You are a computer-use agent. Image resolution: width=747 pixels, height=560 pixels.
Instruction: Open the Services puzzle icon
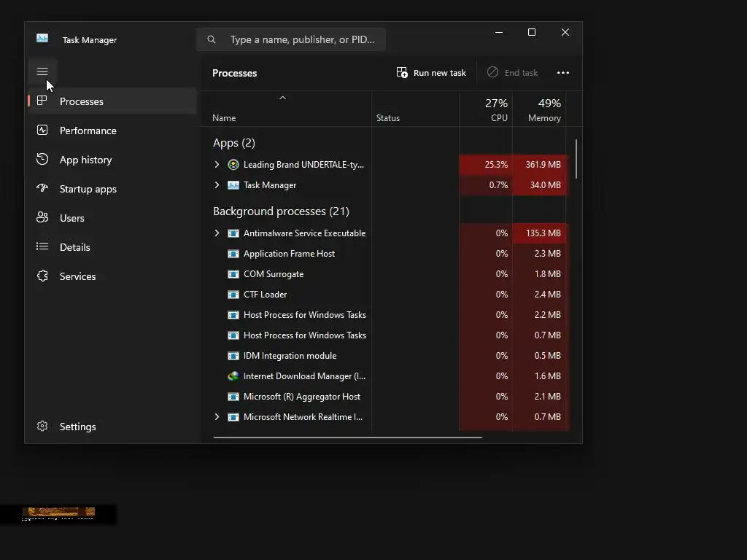[42, 276]
